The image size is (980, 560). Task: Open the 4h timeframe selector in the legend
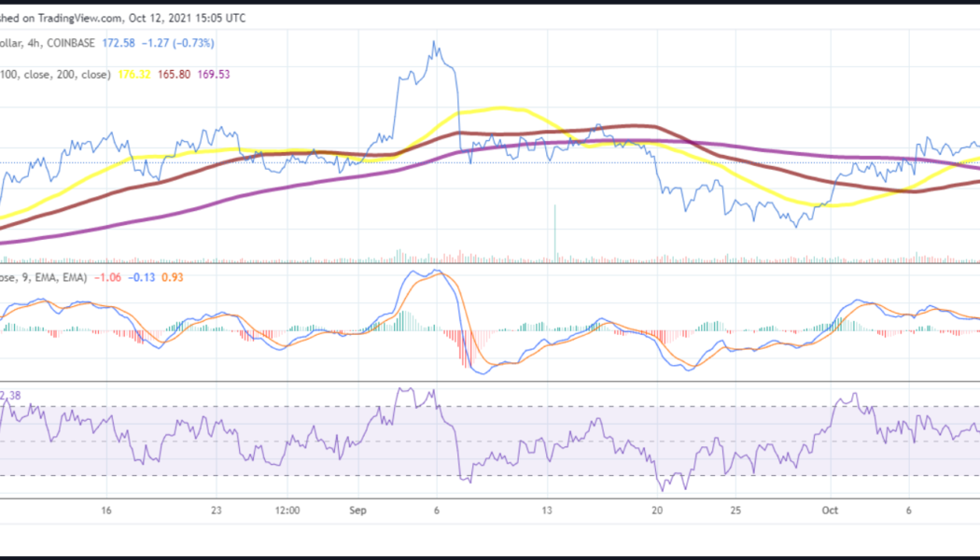[x=34, y=41]
